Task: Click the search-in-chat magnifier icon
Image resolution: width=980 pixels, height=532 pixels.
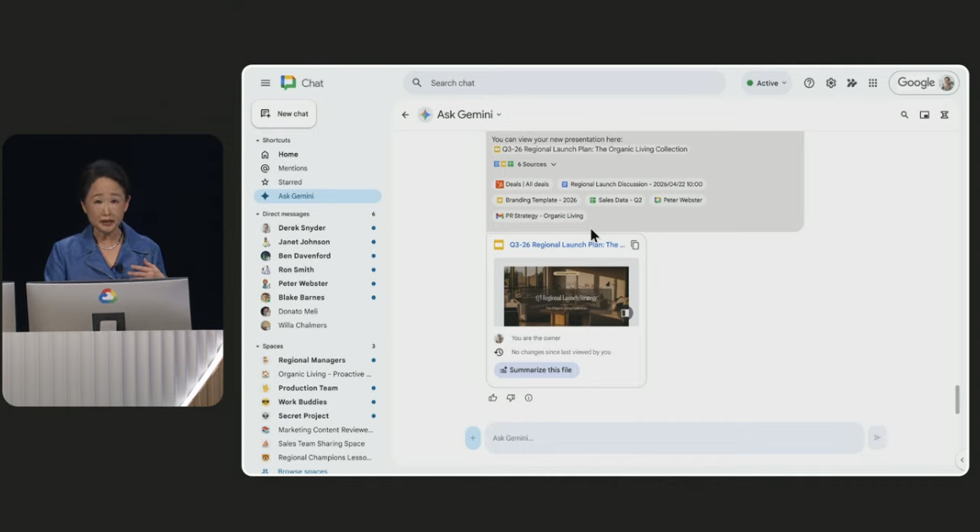Action: coord(905,115)
